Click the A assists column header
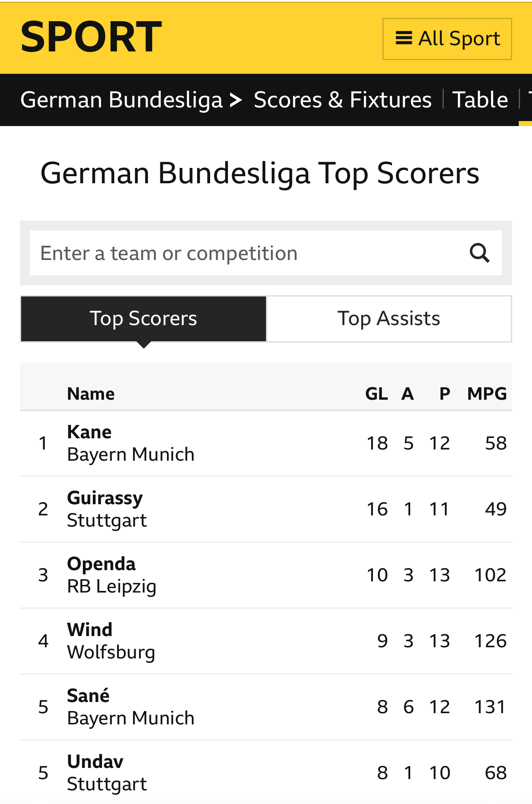The image size is (532, 804). point(408,393)
